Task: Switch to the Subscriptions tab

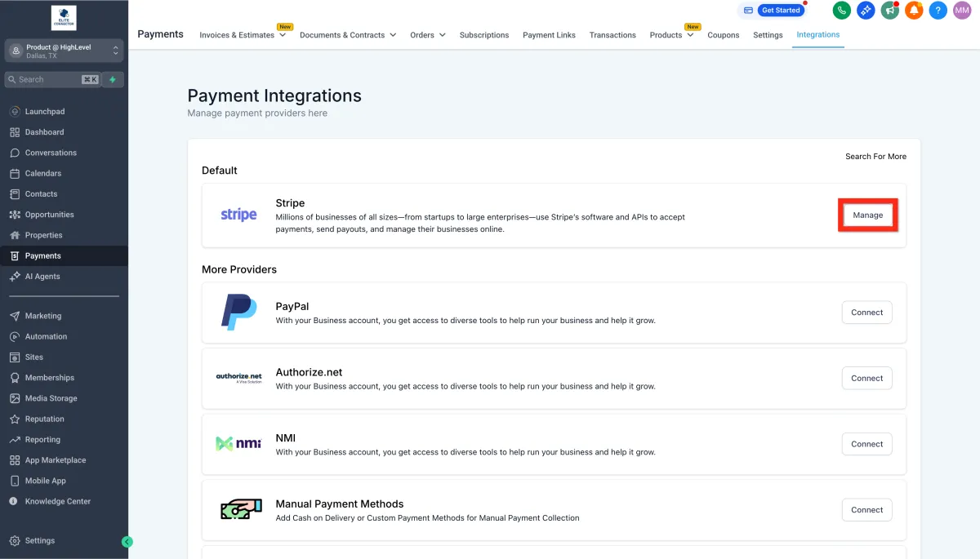Action: tap(483, 35)
